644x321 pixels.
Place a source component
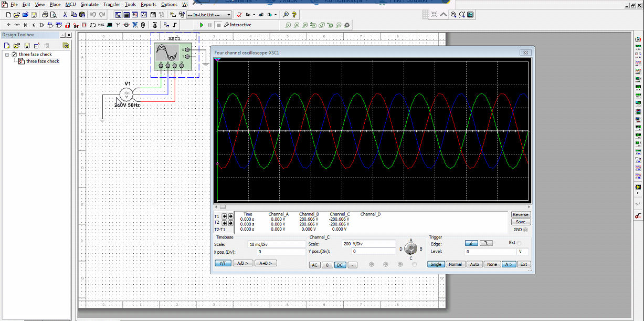[8, 25]
